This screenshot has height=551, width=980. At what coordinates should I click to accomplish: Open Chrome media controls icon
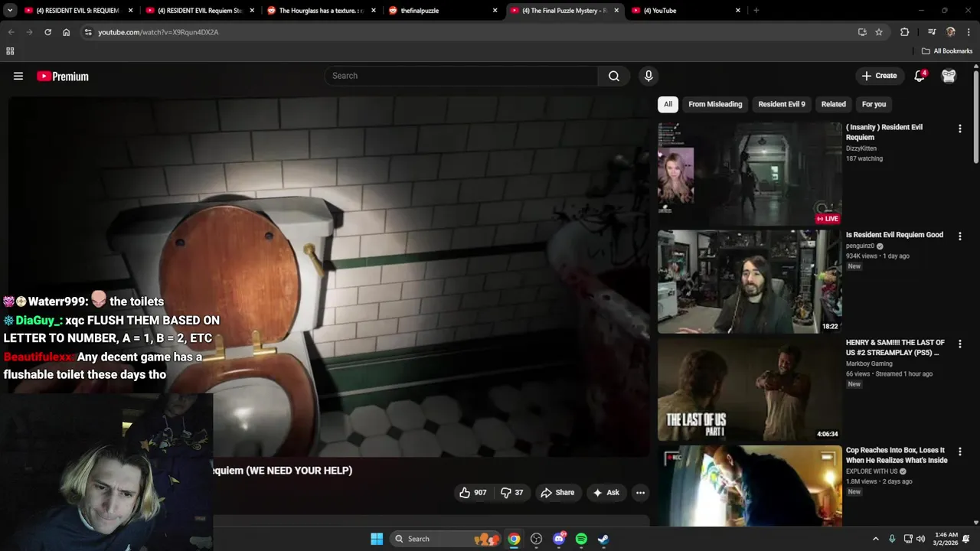(x=932, y=32)
